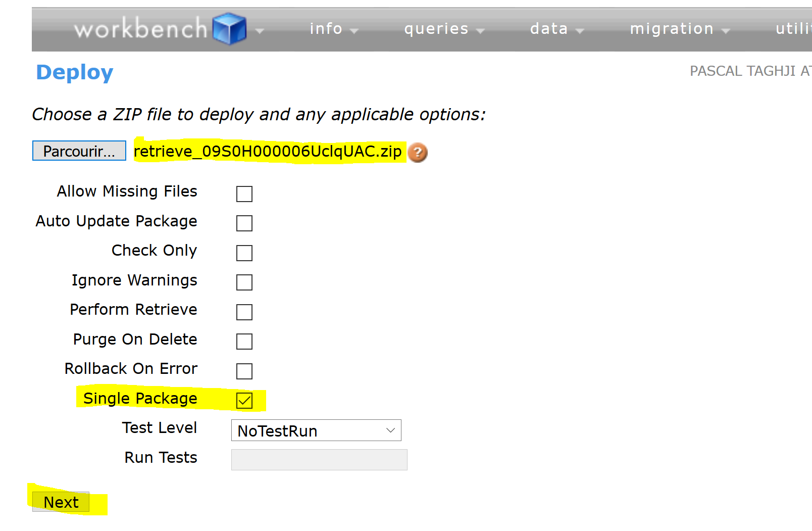The image size is (812, 531).
Task: Click the Parcourir file browse button
Action: [79, 150]
